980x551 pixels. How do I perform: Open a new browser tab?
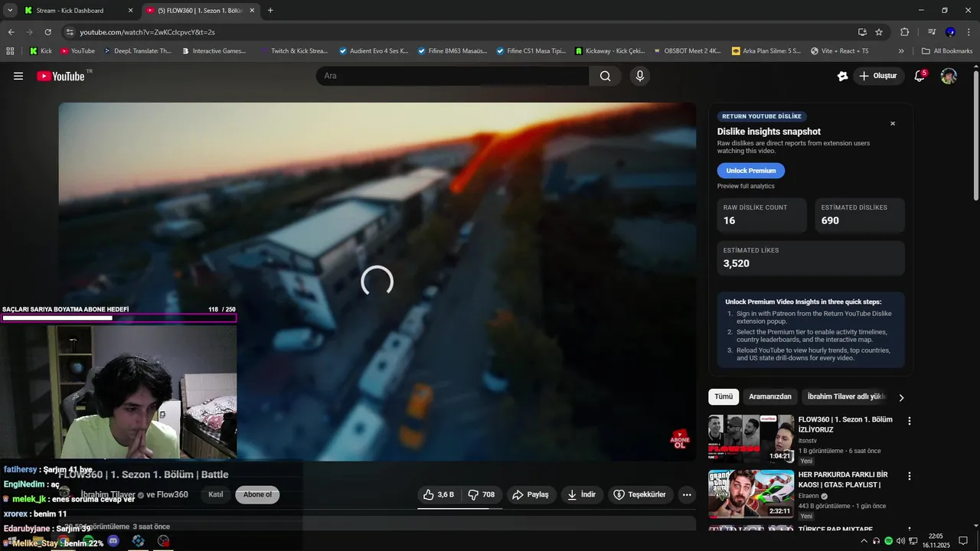(270, 11)
